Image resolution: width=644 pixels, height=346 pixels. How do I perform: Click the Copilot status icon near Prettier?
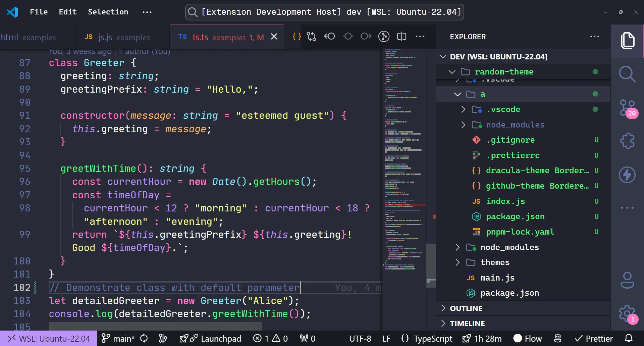(x=557, y=338)
